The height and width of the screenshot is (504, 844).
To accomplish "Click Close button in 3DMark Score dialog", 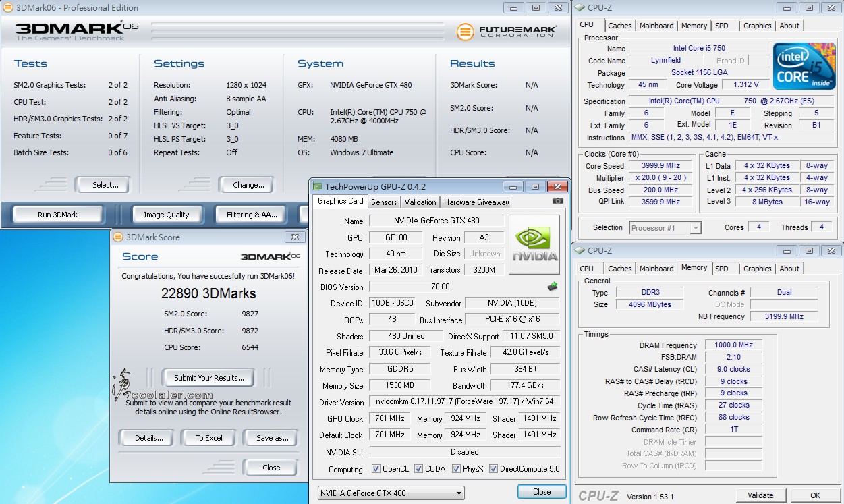I will click(x=271, y=468).
